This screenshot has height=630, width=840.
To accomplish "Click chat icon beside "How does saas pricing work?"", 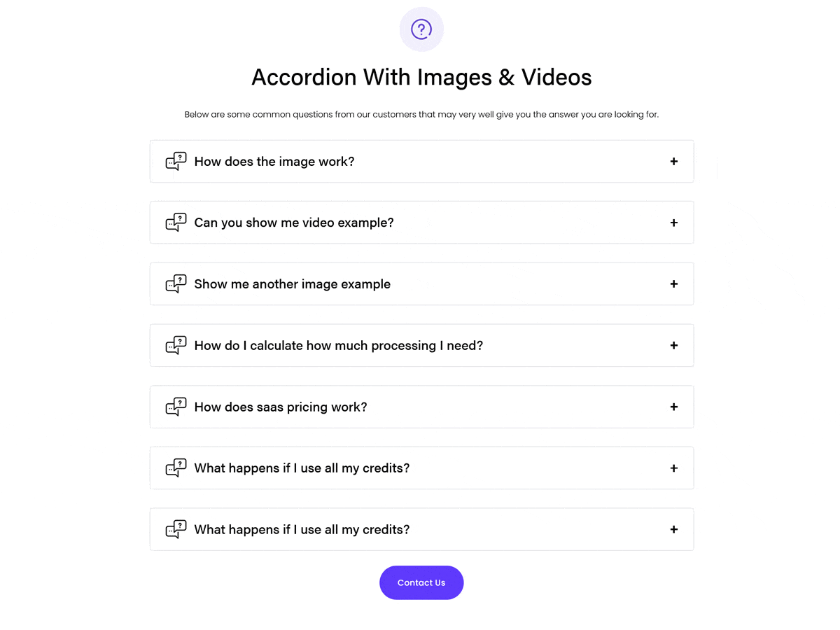I will click(176, 407).
